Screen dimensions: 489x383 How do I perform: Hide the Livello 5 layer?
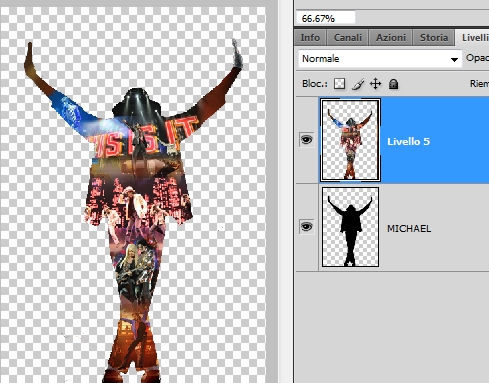tap(306, 140)
